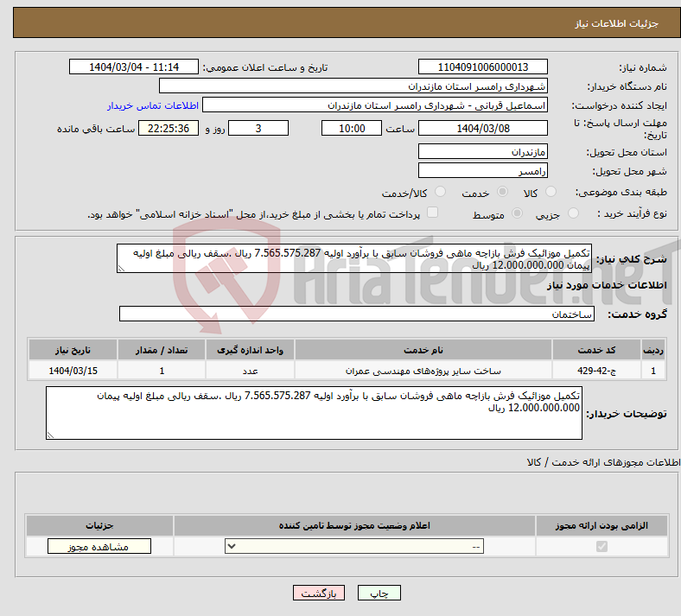
Task: Click the remaining time field 22:25:36
Action: 169,128
